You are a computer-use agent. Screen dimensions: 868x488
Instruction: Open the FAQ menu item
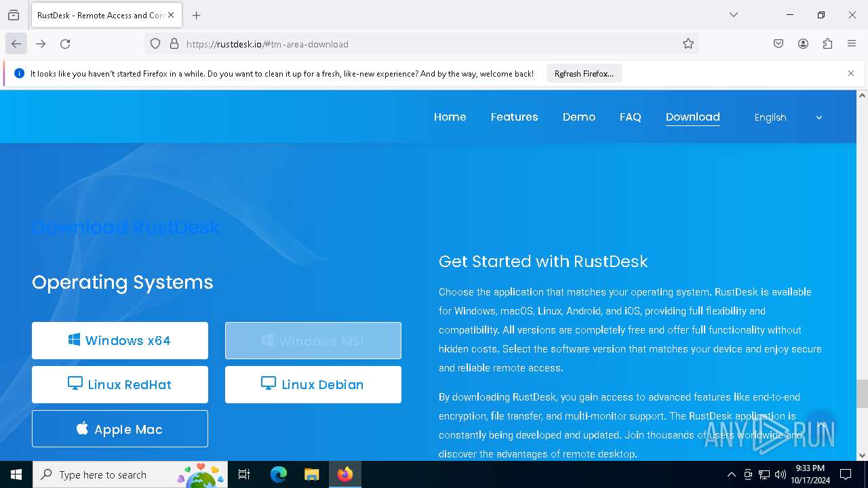631,117
